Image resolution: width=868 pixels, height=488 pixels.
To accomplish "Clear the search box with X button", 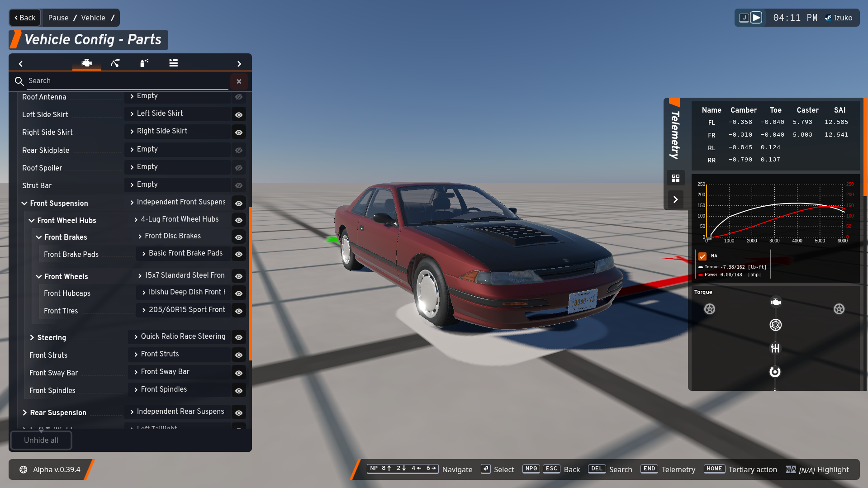I will click(x=239, y=81).
